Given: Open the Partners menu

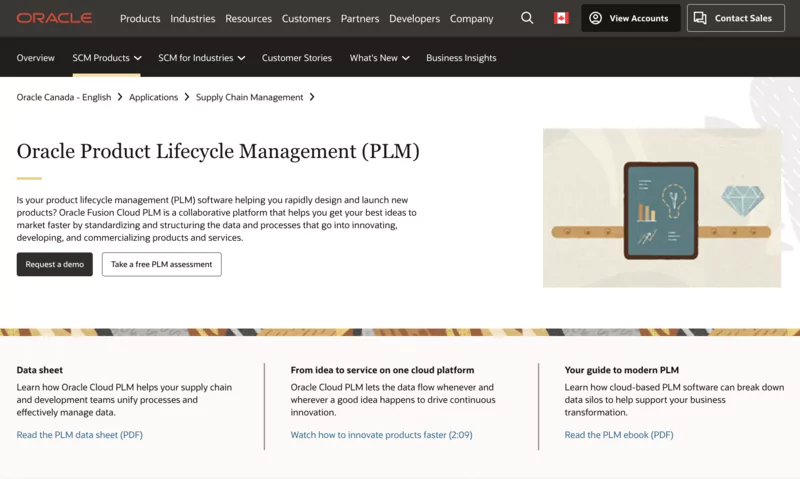Looking at the screenshot, I should click(360, 18).
